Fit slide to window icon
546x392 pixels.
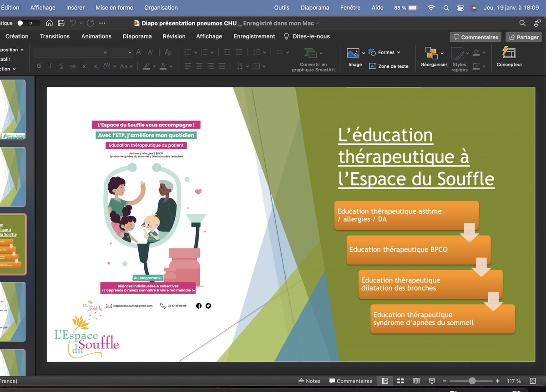(534, 381)
